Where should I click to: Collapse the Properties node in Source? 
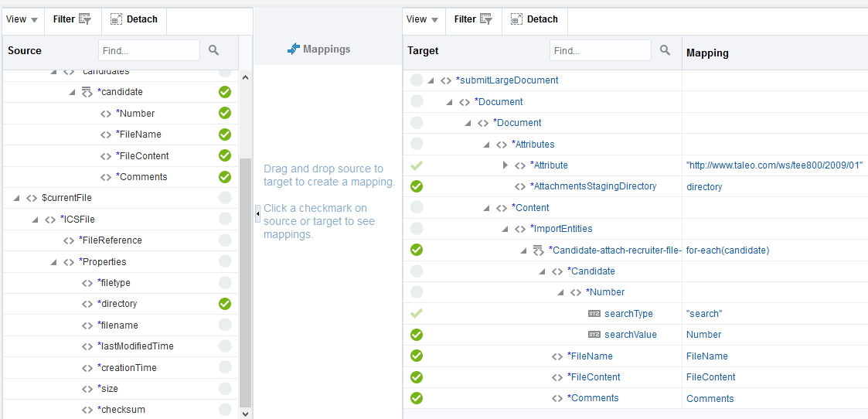(54, 262)
